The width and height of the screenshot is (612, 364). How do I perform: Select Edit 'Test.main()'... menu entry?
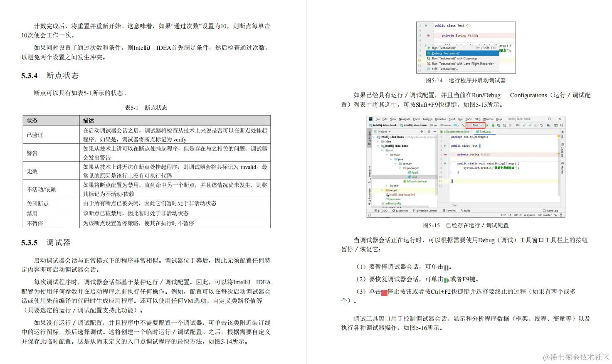click(x=462, y=69)
